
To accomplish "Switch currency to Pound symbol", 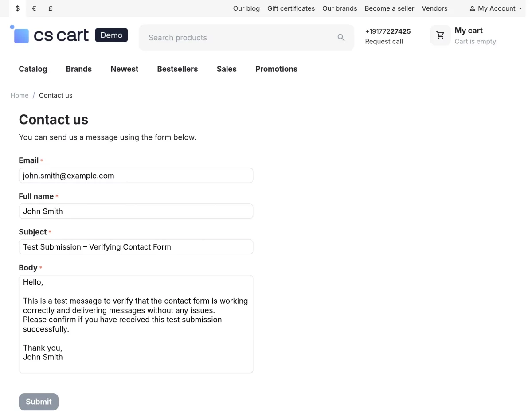I will [x=51, y=8].
